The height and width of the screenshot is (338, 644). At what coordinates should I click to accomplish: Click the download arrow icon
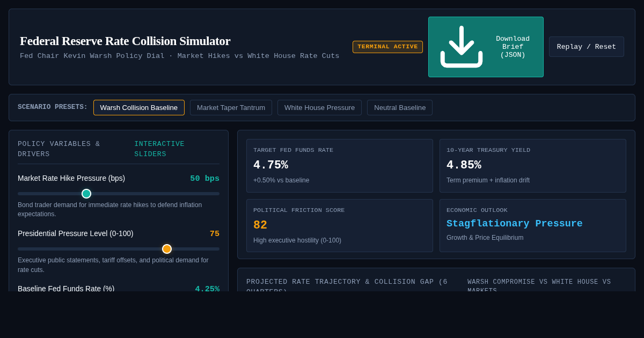tap(462, 47)
